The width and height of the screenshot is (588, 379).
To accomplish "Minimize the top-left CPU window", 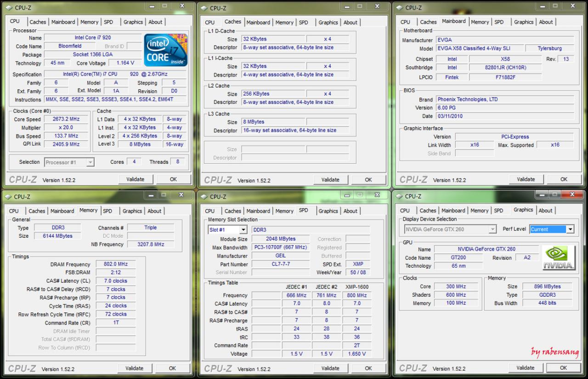I will 153,6.
